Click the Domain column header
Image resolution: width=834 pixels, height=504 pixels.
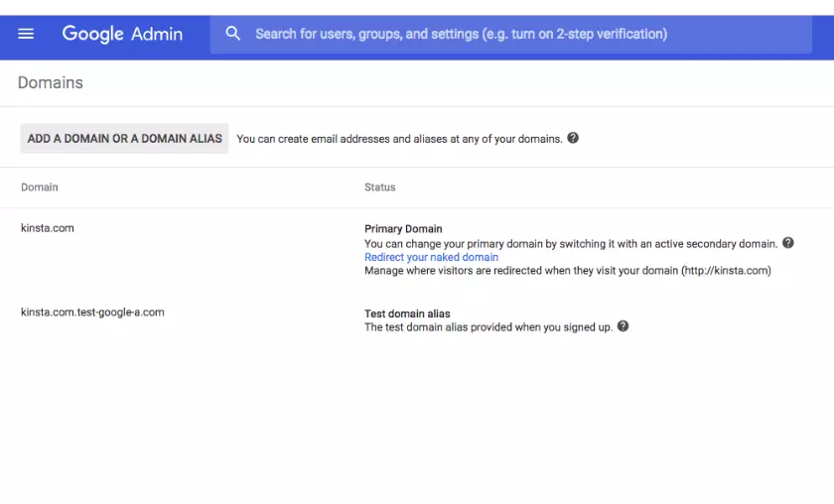40,188
